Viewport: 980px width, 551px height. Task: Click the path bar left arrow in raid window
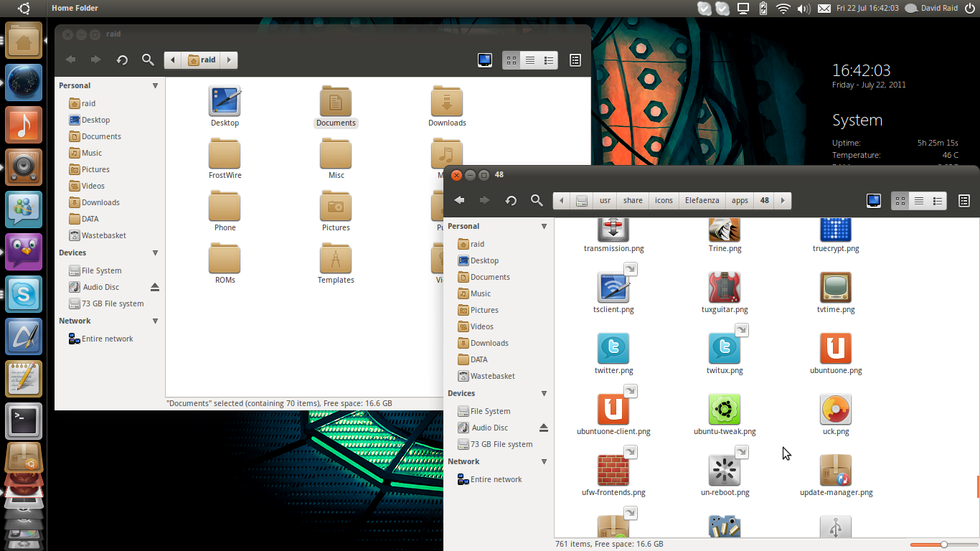pos(173,60)
